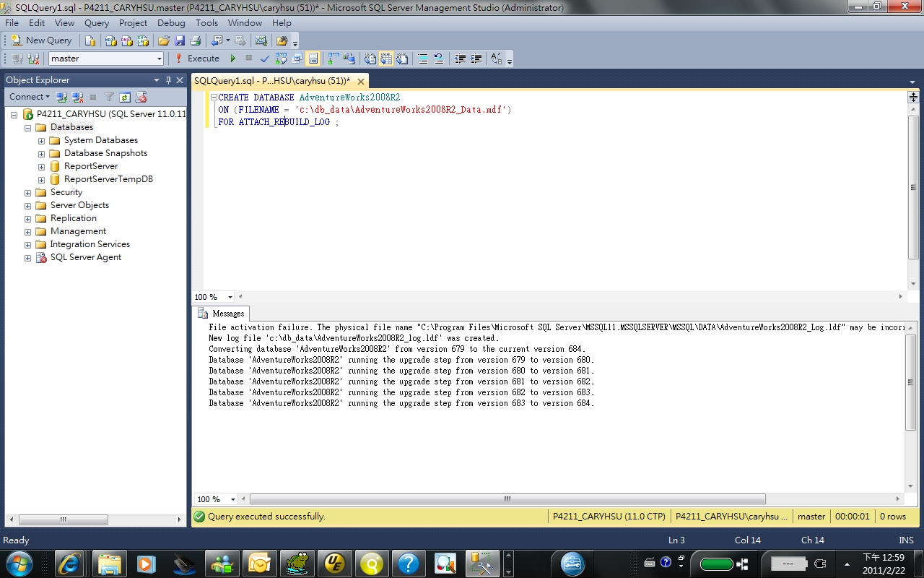Toggle Include Client Statistics

tap(349, 59)
